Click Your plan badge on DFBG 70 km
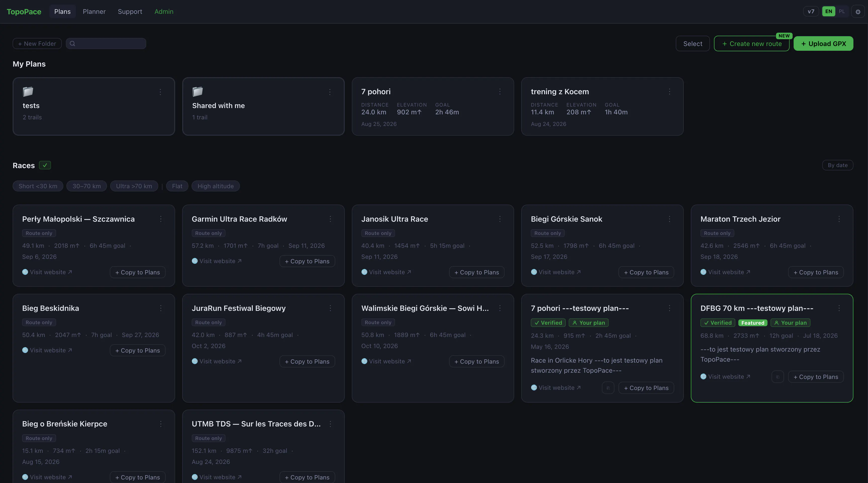 tap(791, 323)
